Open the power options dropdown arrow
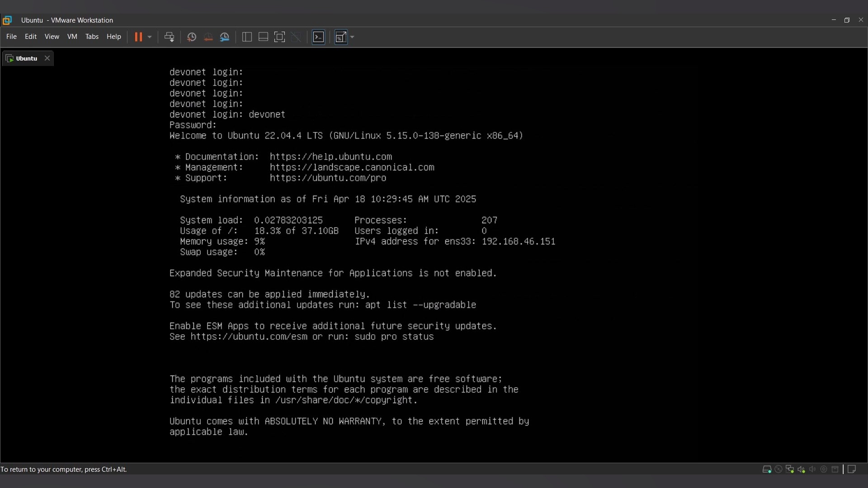The width and height of the screenshot is (868, 488). pyautogui.click(x=150, y=37)
